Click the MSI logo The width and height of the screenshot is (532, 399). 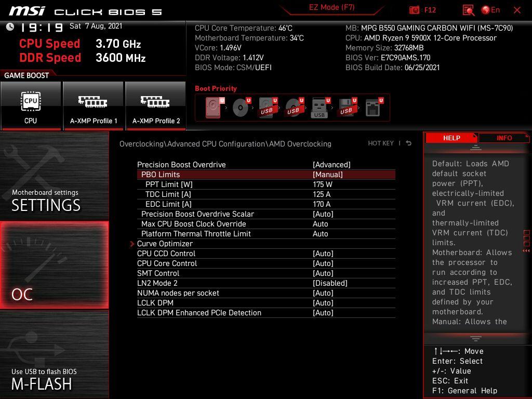(x=26, y=11)
